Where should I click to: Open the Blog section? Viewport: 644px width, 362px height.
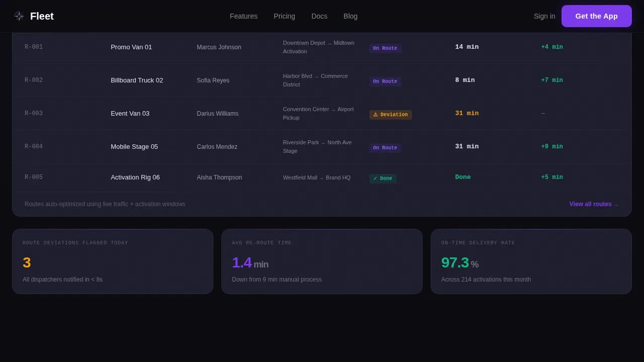tap(351, 16)
